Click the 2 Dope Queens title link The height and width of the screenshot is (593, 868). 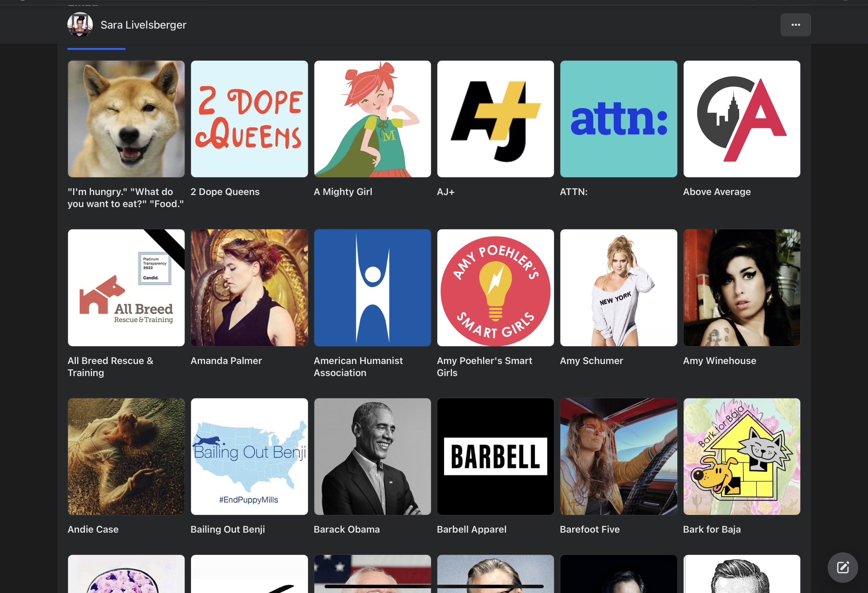tap(225, 192)
